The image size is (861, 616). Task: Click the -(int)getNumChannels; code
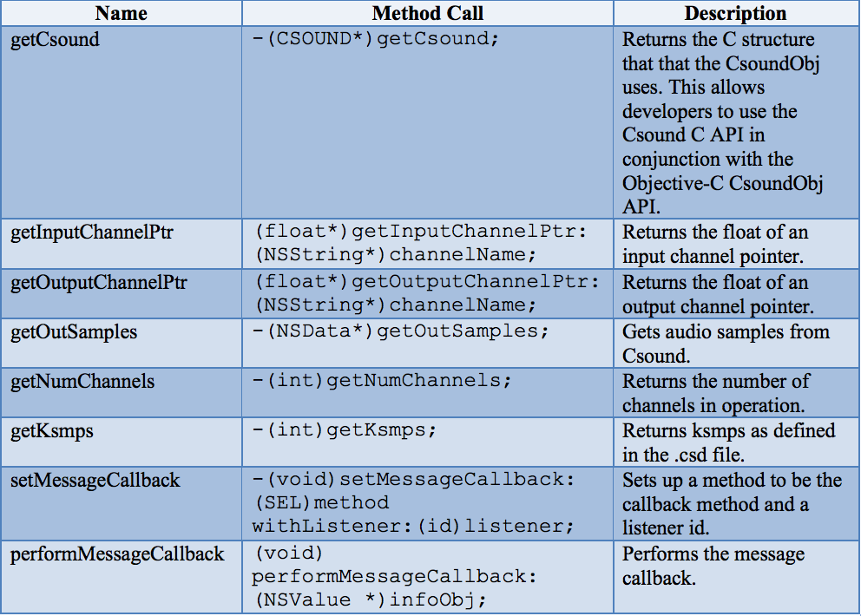382,381
